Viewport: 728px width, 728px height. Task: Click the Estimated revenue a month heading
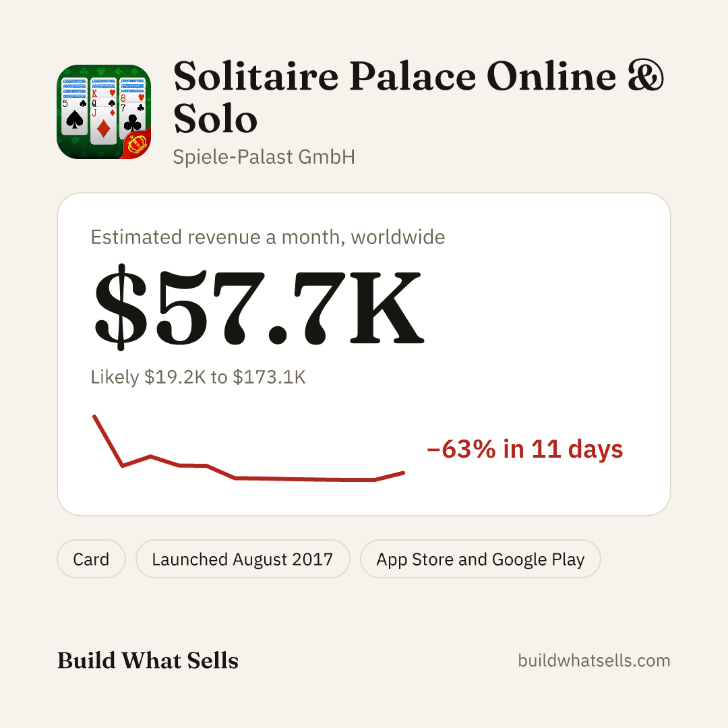coord(268,237)
